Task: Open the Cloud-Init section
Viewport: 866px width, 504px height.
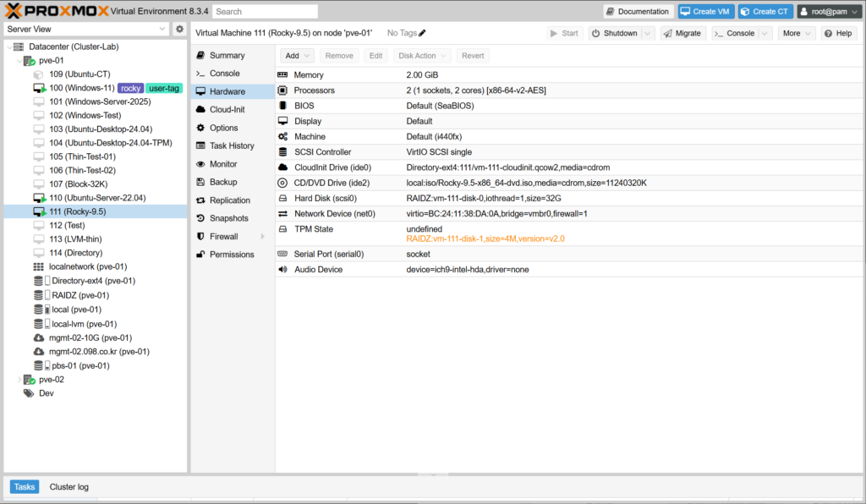Action: point(227,110)
